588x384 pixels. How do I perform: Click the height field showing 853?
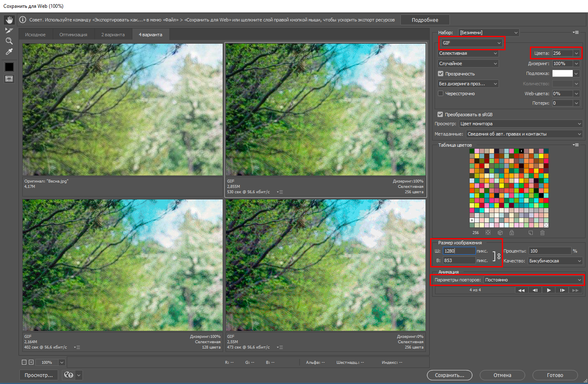coord(459,260)
